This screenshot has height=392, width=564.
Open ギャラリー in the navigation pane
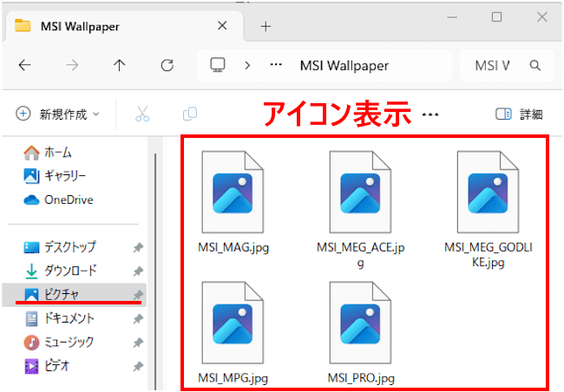pyautogui.click(x=55, y=176)
